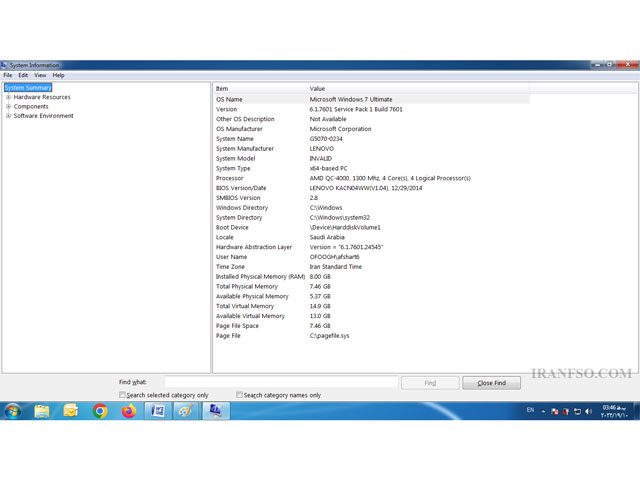
Task: Click the Item column header
Action: (x=260, y=89)
